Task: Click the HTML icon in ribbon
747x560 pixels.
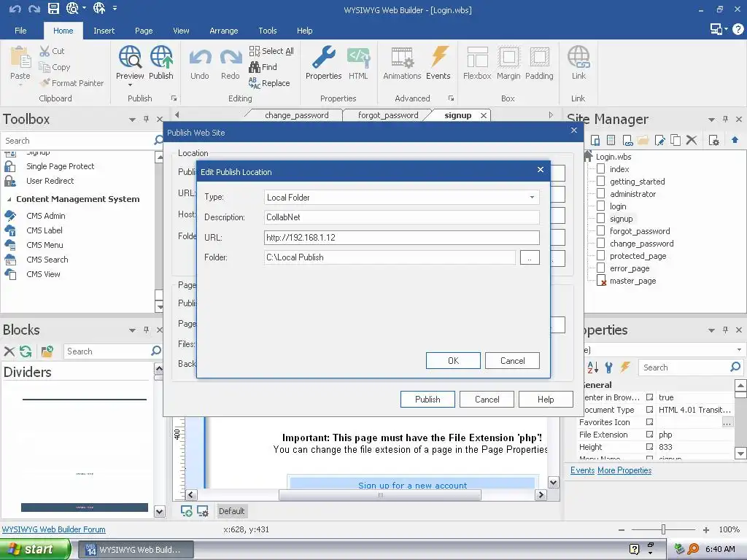Action: tap(358, 57)
